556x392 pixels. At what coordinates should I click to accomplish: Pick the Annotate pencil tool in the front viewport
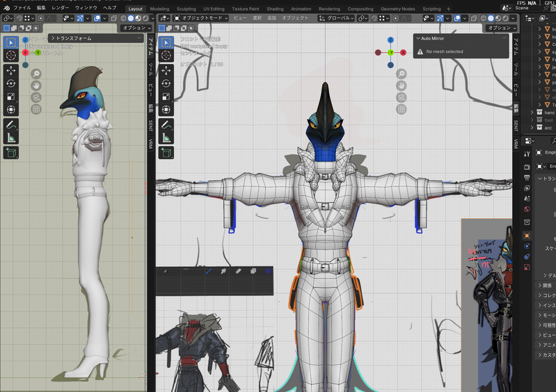click(x=167, y=126)
